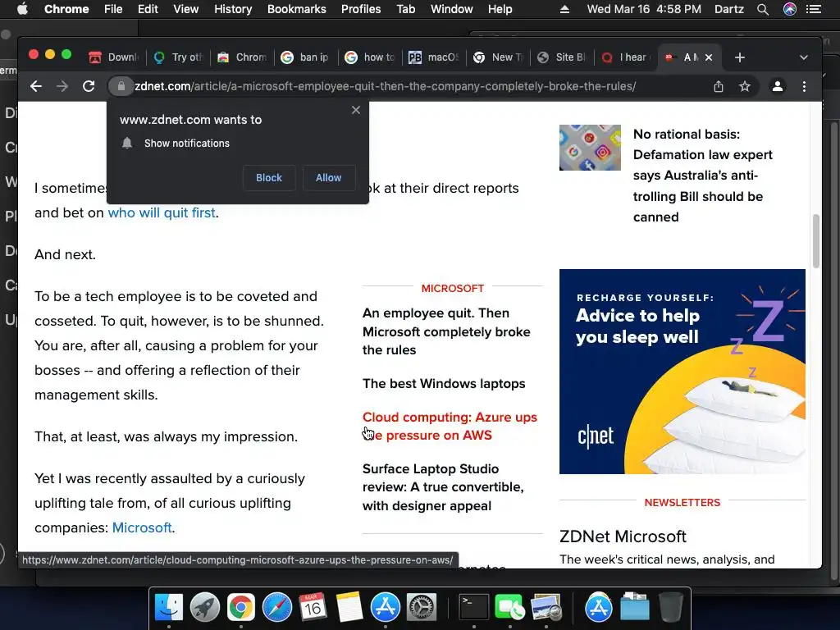Open a new tab with plus button
The image size is (840, 630).
coord(740,57)
